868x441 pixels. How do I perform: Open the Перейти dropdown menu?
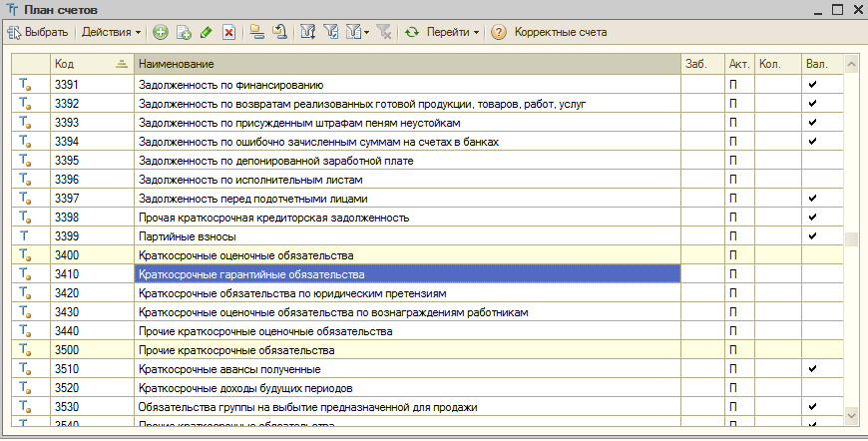[453, 33]
